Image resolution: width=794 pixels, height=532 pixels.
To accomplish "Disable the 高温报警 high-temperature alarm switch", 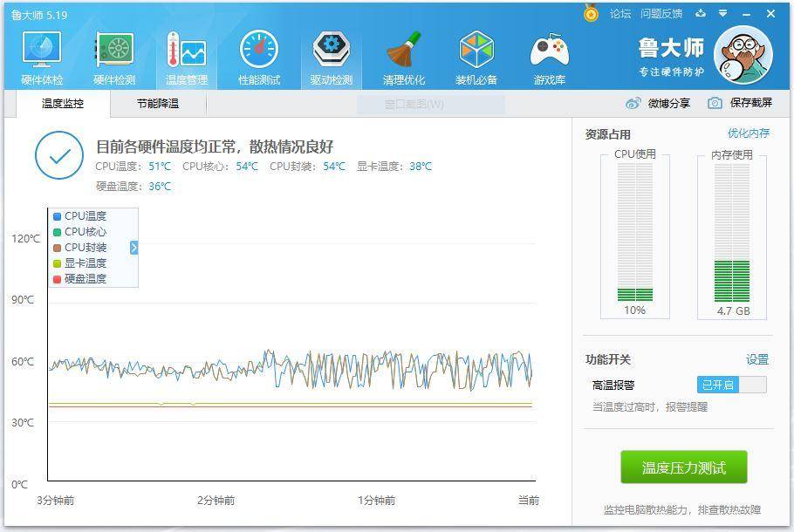I will coord(731,384).
